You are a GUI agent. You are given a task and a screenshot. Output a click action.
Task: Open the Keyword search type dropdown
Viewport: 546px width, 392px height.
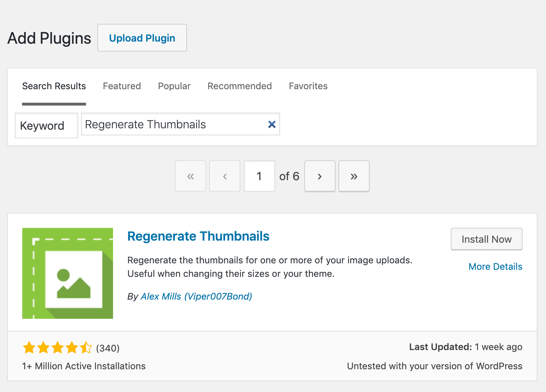(46, 125)
